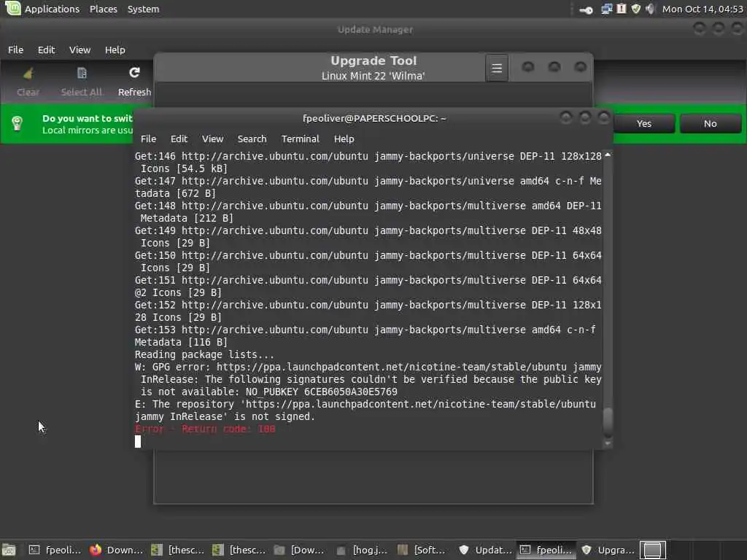The width and height of the screenshot is (747, 560).
Task: Switch to the first fpeoli... terminal in the taskbar
Action: coord(54,550)
